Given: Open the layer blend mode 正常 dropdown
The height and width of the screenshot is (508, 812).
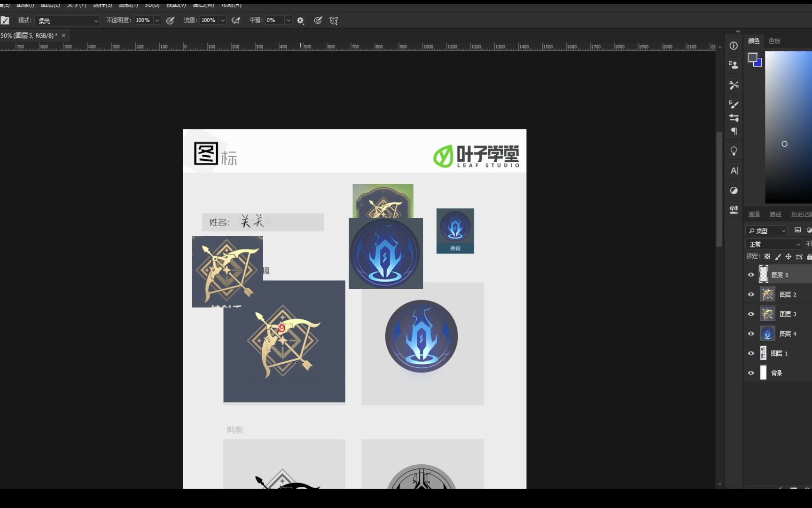Looking at the screenshot, I should tap(773, 244).
